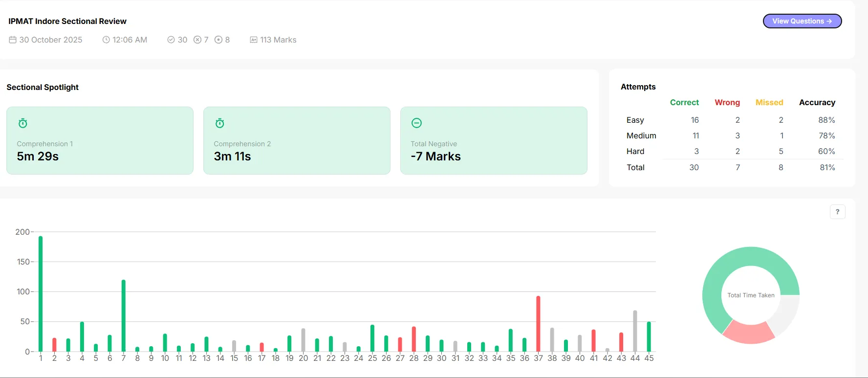Screen dimensions: 868x378
Task: Select the red bar for question 28
Action: coord(414,339)
